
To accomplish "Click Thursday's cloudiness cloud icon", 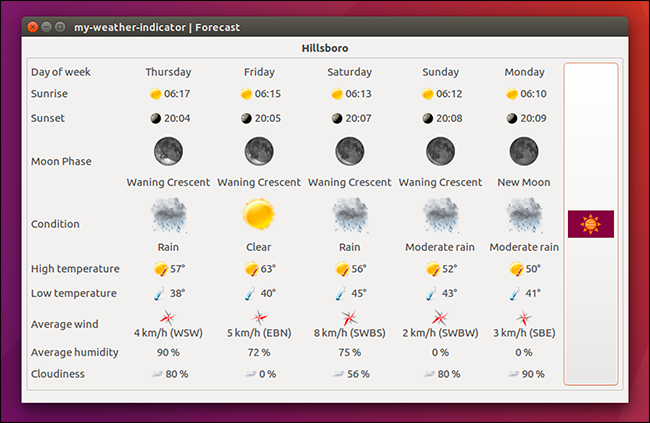I will click(x=157, y=374).
